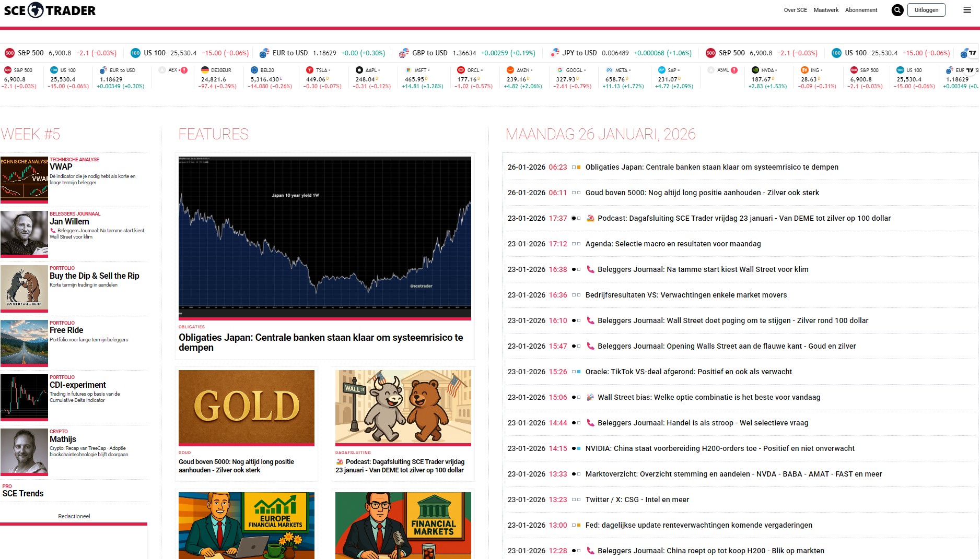Viewport: 980px width, 559px height.
Task: Open 'Oracle: TikTok VS-deal afgerond' item
Action: point(689,372)
